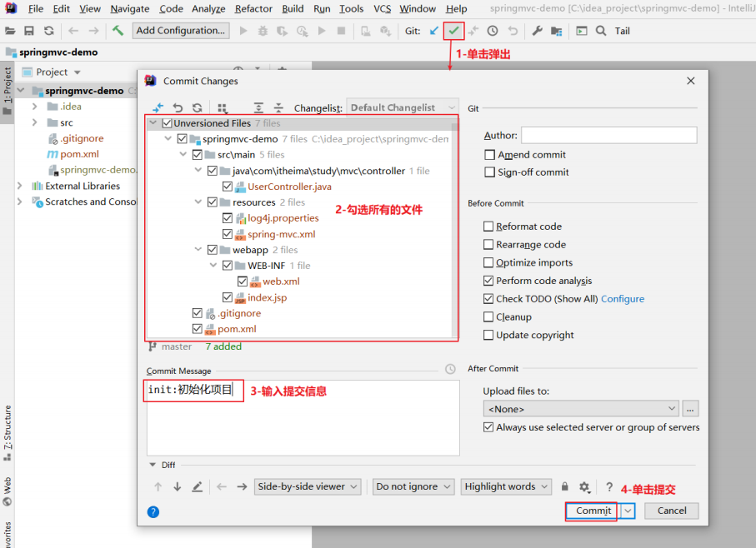Click the Show Diff icon in commit dialog
The image size is (756, 548).
[158, 107]
